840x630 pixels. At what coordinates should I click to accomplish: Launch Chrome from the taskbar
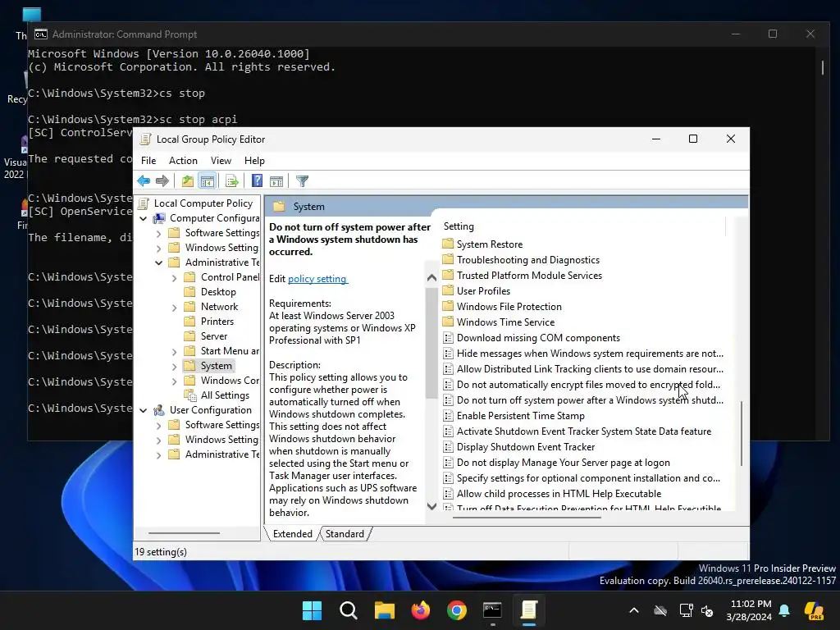456,610
